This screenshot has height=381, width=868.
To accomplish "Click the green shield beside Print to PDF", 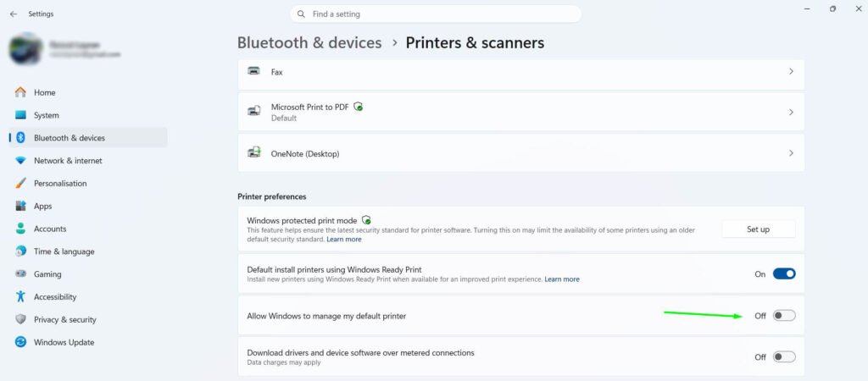I will pyautogui.click(x=359, y=106).
